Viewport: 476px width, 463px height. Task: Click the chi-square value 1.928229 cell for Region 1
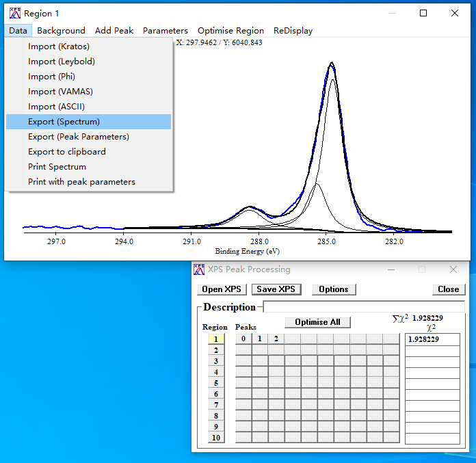pos(432,339)
